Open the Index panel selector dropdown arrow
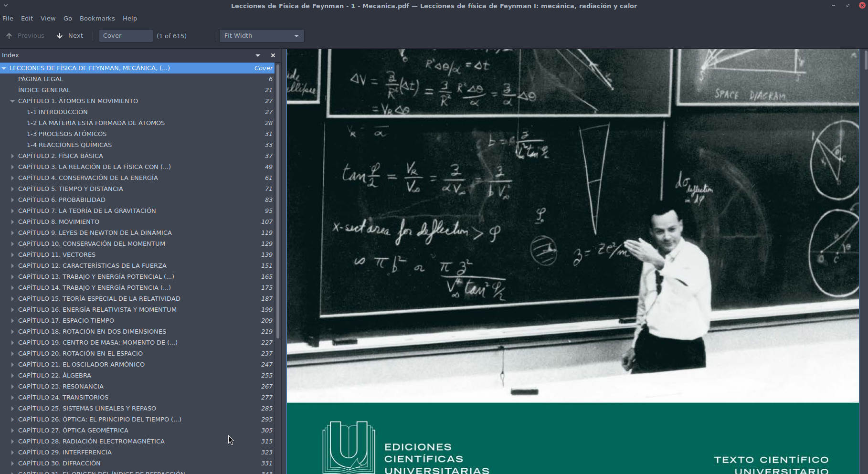 coord(258,55)
